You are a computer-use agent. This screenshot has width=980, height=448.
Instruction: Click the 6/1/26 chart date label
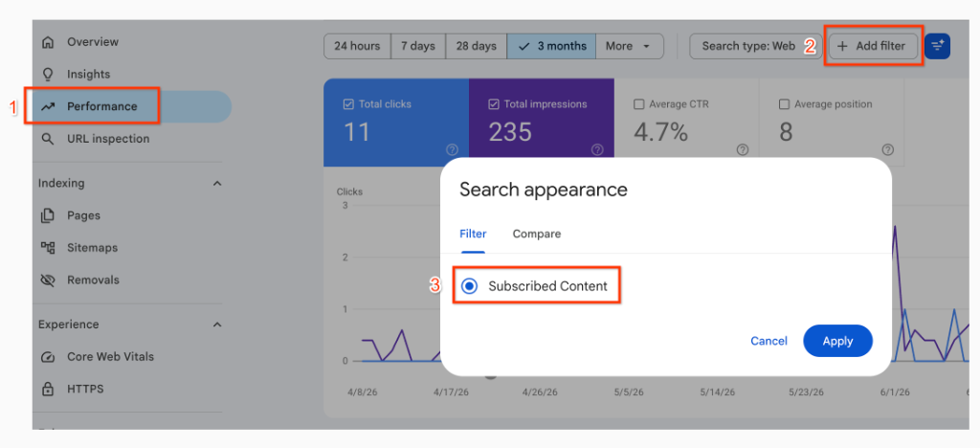tap(895, 393)
